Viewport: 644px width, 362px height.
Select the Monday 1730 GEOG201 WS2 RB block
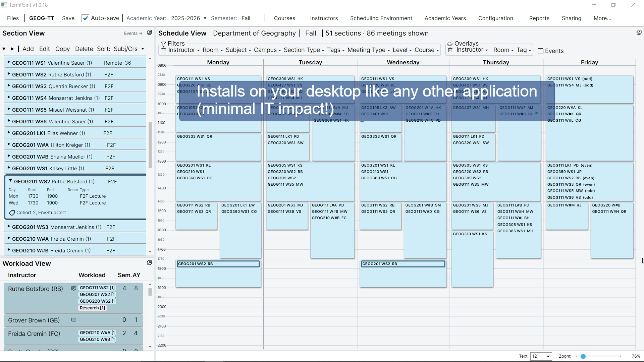point(218,264)
